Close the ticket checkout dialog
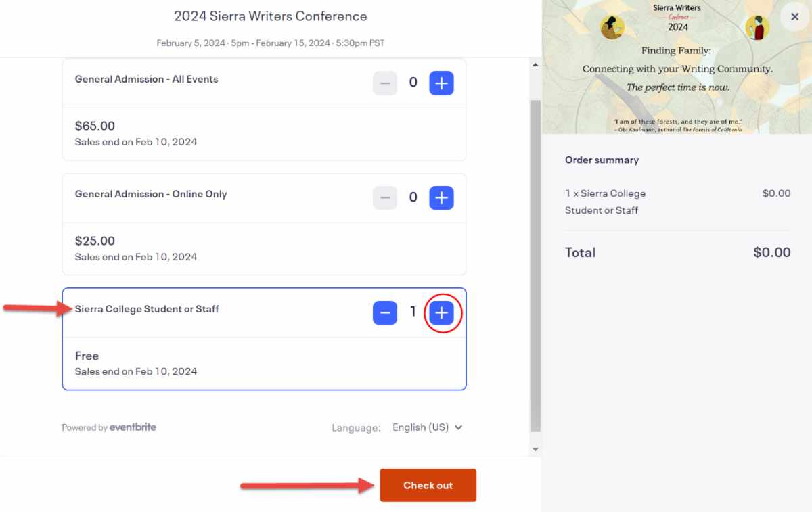812x512 pixels. 794,17
